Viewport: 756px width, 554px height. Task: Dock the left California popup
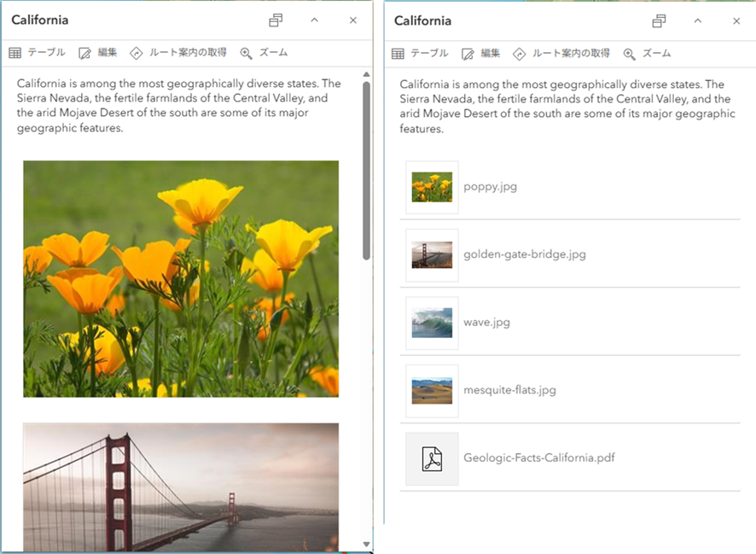[276, 20]
